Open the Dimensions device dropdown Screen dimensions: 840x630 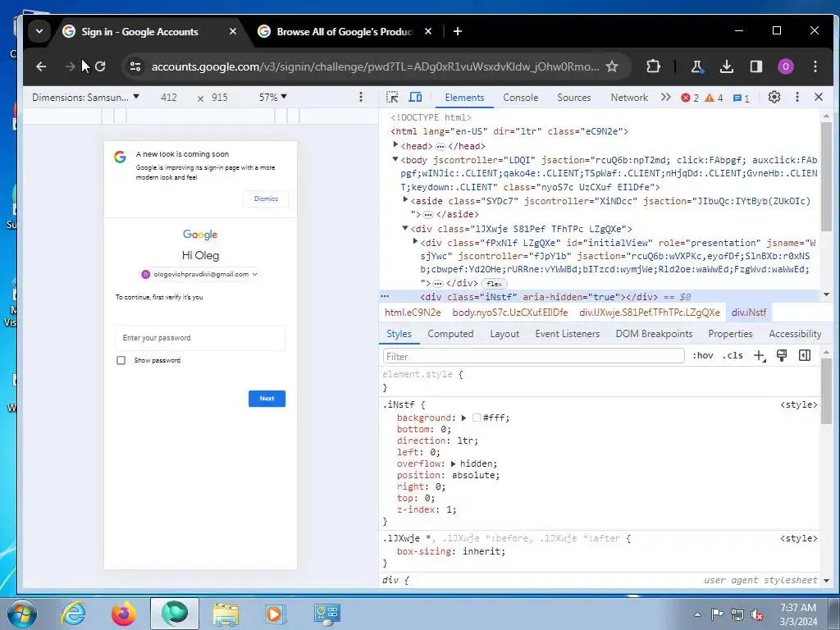pos(85,97)
